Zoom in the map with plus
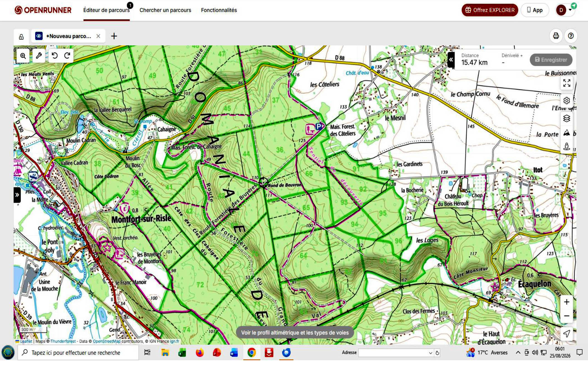 click(x=566, y=302)
